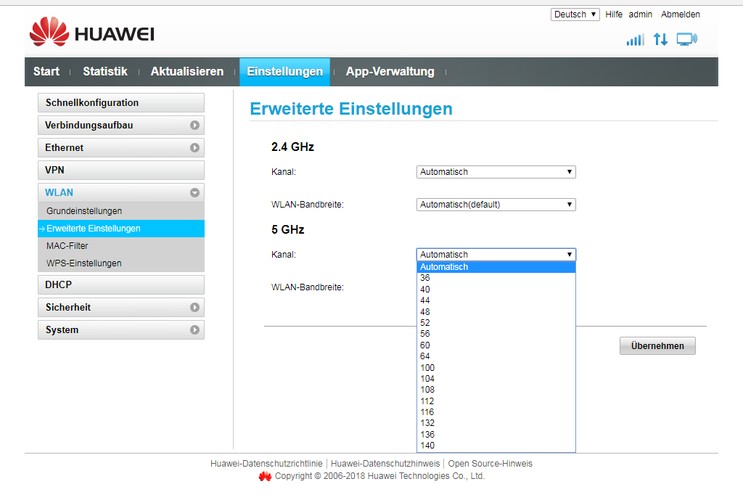This screenshot has height=500, width=743.
Task: Open the 2.4 GHz WLAN-Bandbreite dropdown
Action: 496,205
